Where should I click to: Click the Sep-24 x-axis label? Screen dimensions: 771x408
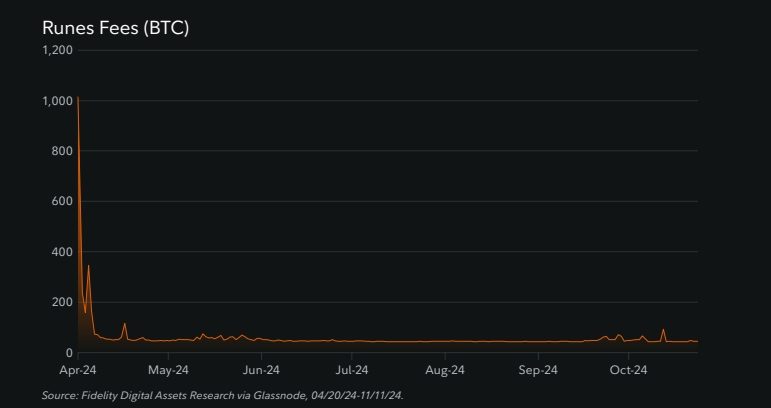(538, 370)
